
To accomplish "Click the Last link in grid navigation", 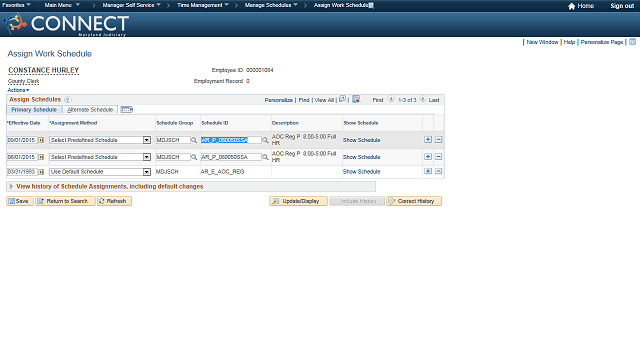I will [434, 100].
